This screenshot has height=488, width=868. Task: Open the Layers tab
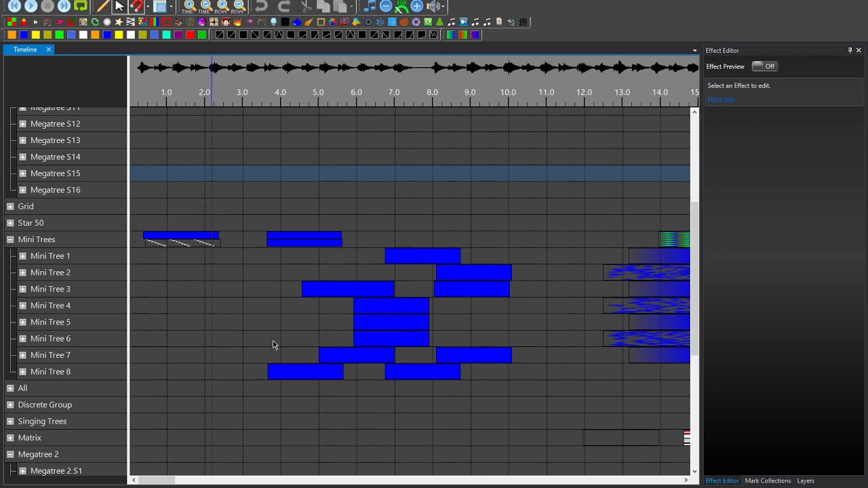click(806, 481)
